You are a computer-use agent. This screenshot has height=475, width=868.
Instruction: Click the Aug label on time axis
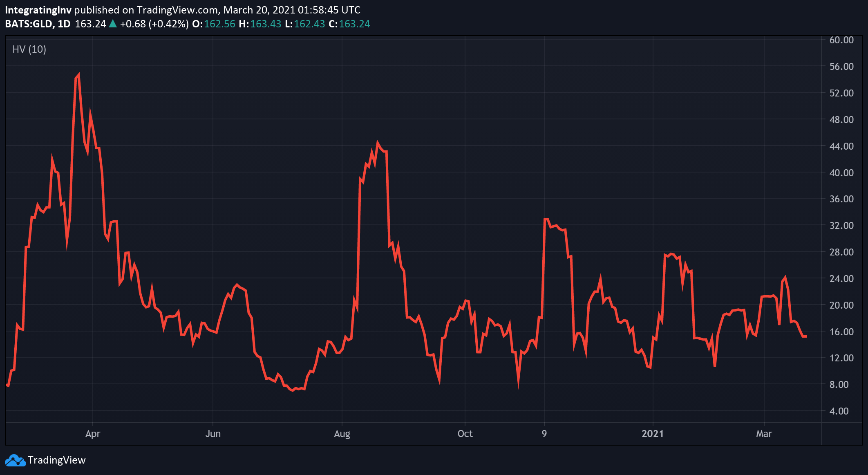coord(342,434)
